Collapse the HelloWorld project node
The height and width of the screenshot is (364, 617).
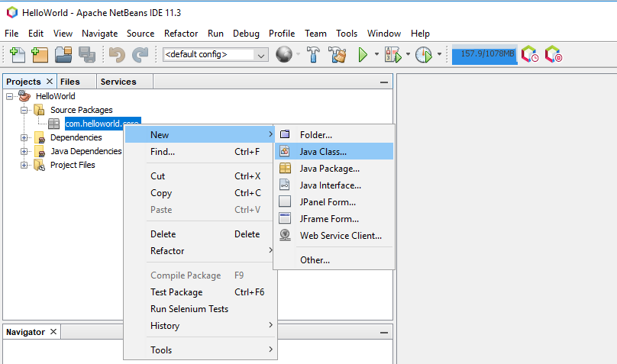9,96
